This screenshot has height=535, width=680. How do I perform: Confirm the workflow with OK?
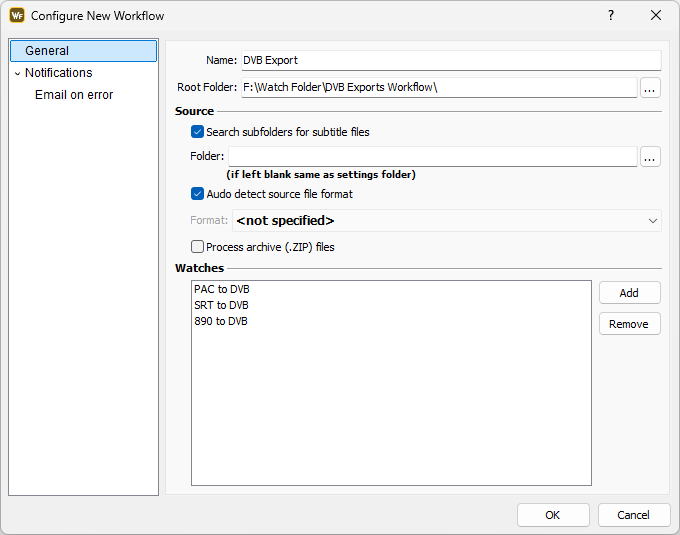coord(553,515)
